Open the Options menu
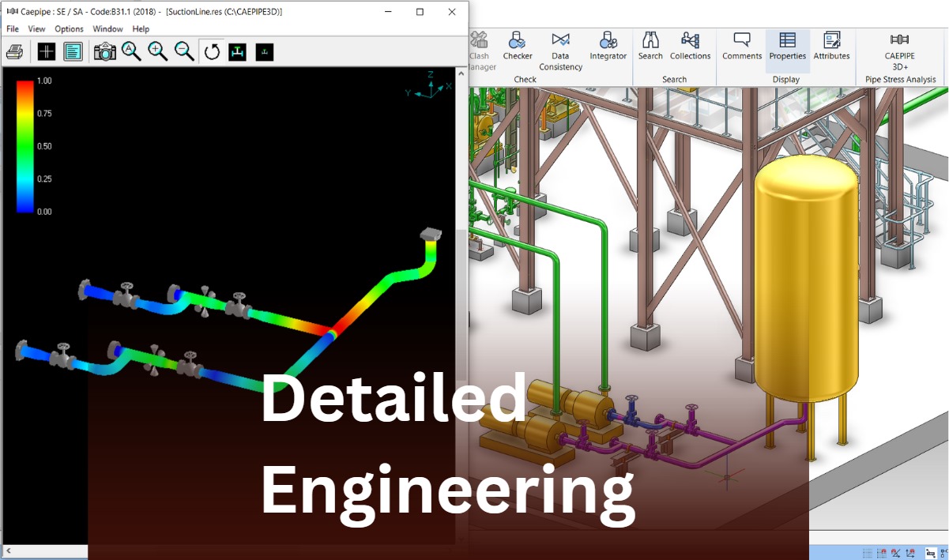 69,29
